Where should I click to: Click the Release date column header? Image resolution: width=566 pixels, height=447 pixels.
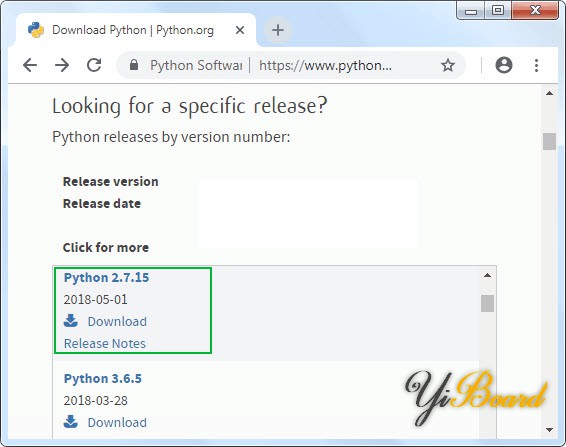point(102,204)
